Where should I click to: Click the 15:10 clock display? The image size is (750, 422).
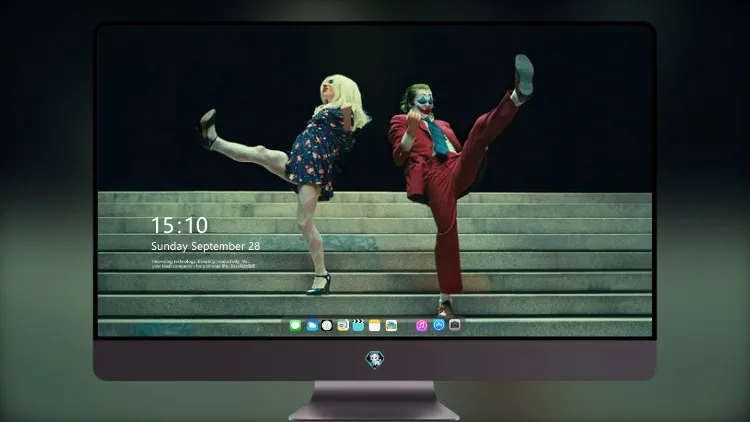coord(179,225)
